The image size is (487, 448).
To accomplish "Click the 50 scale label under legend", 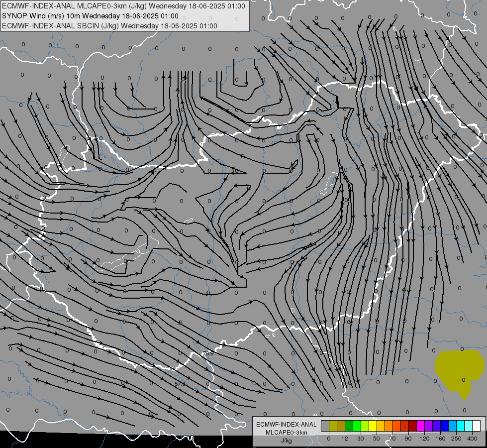I will point(377,439).
